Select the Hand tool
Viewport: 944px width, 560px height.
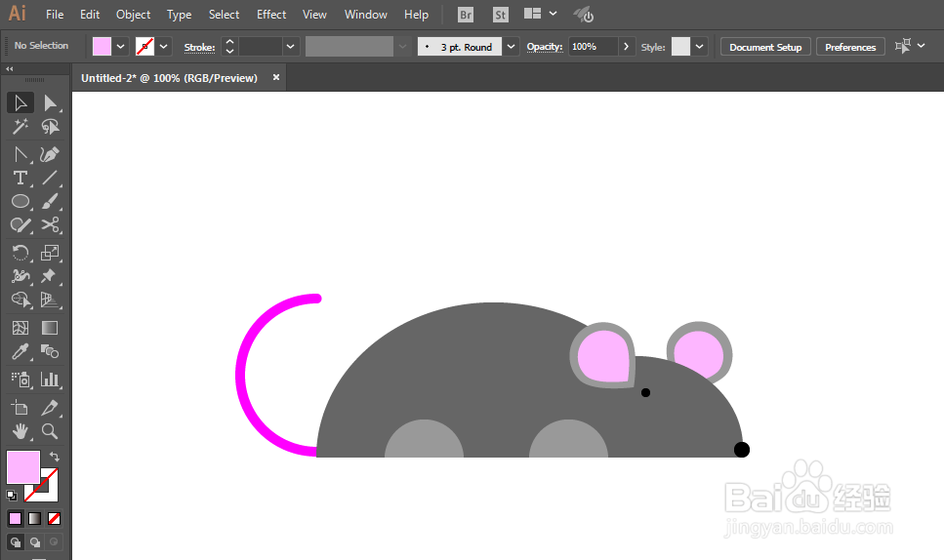click(21, 431)
